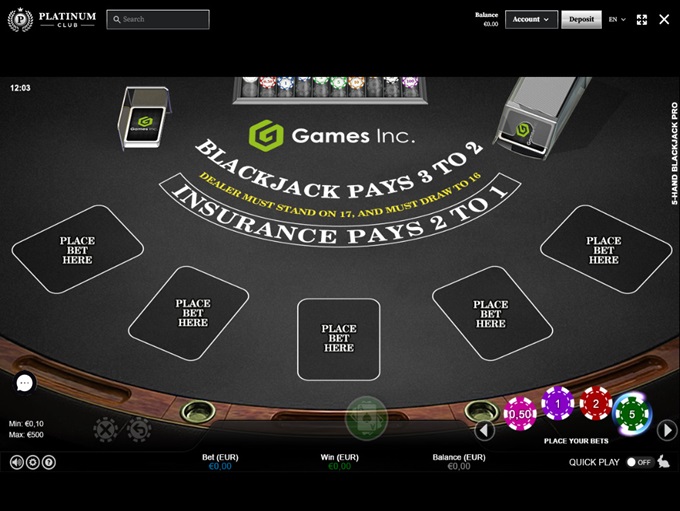
Task: Open the live chat bubble icon
Action: click(x=24, y=383)
